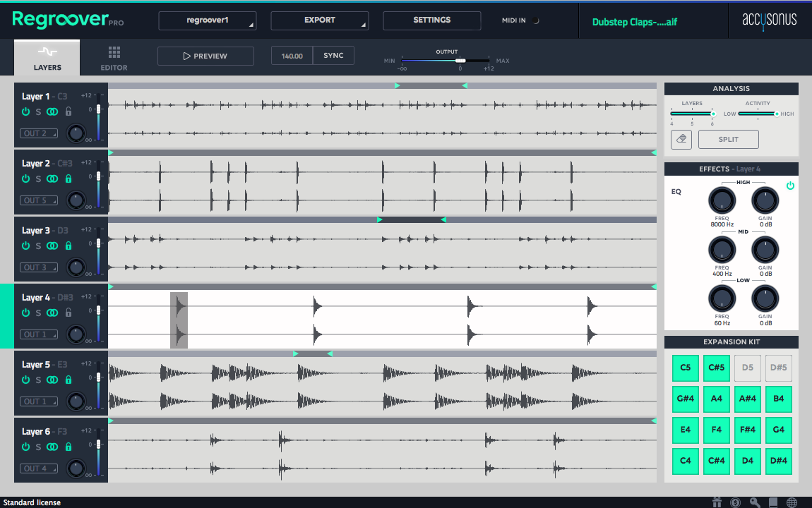Viewport: 812px width, 508px height.
Task: Open Layer 4 OUT 1 output dropdown
Action: (39, 334)
